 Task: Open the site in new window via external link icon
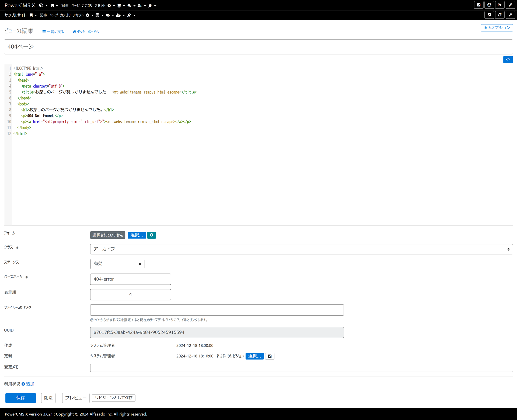pos(489,15)
